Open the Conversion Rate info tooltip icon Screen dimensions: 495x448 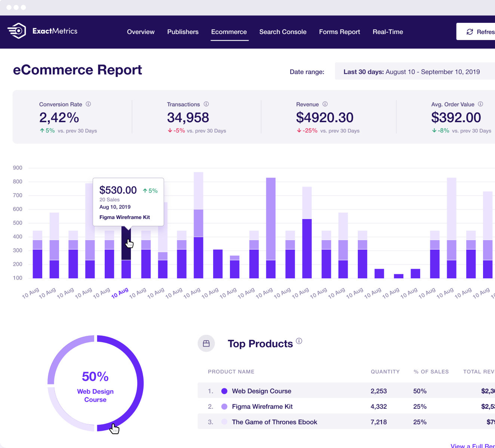pyautogui.click(x=89, y=104)
